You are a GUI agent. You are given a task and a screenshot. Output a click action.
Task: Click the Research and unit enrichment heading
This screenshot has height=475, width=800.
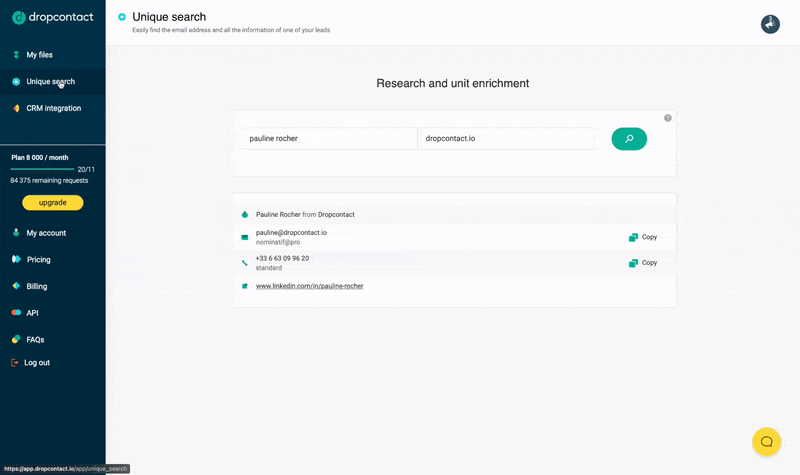(453, 83)
